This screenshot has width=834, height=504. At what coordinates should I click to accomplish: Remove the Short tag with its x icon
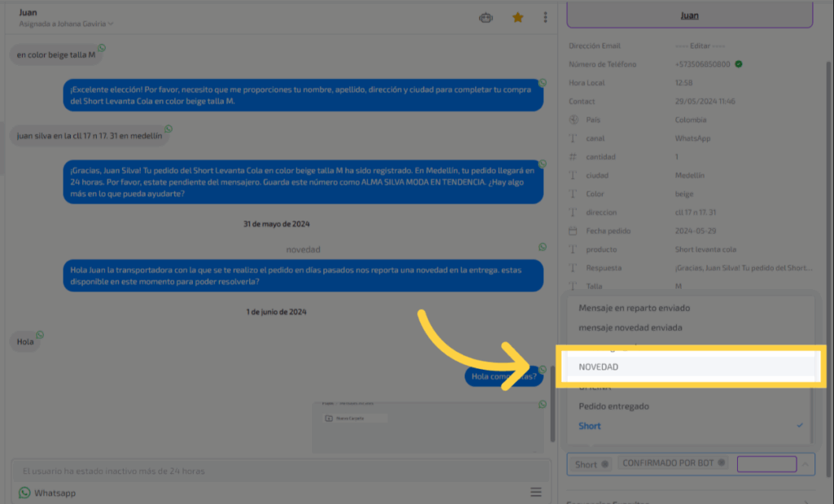605,464
